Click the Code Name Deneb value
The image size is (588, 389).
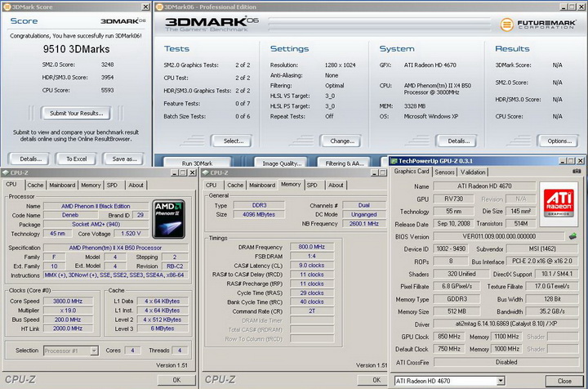[x=70, y=215]
